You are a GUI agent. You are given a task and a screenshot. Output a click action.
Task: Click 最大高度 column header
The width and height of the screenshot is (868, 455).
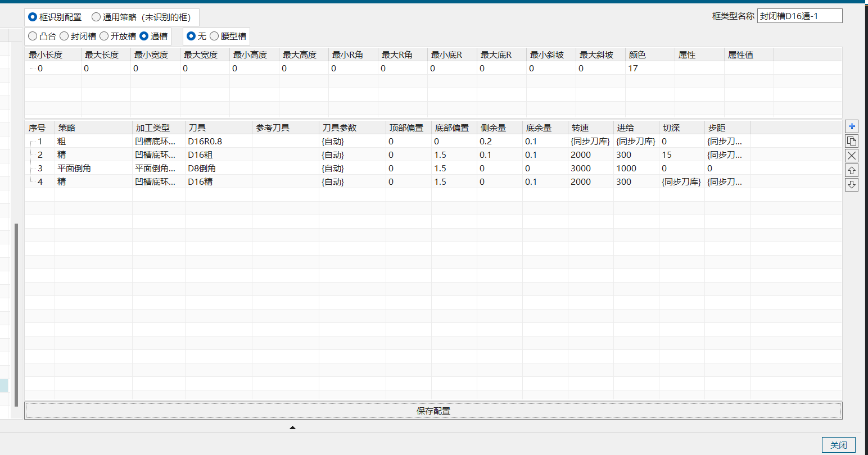(304, 54)
